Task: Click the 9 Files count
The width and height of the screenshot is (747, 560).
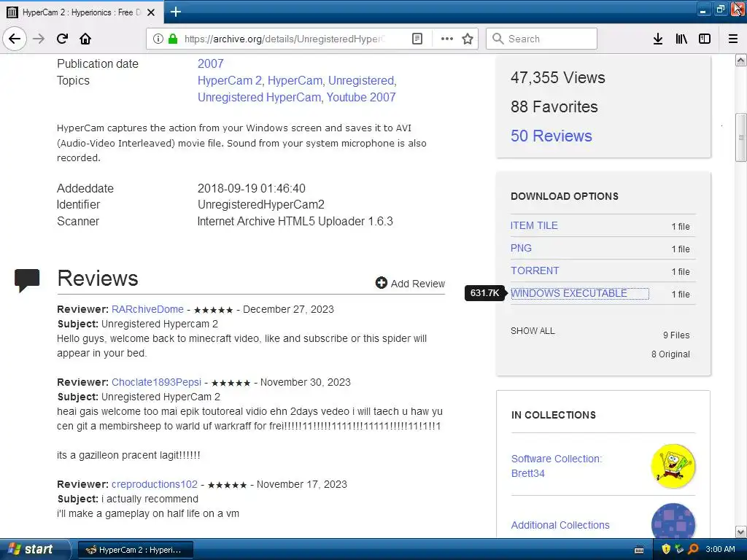Action: [x=676, y=335]
